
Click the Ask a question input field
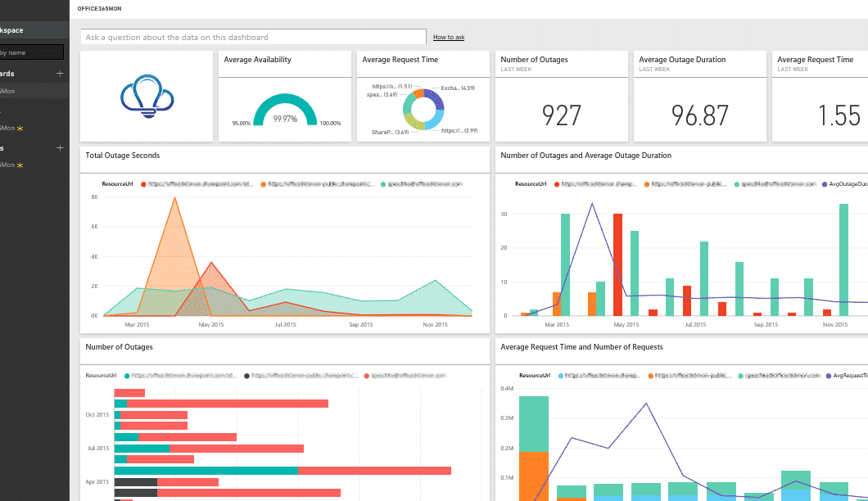click(x=254, y=37)
